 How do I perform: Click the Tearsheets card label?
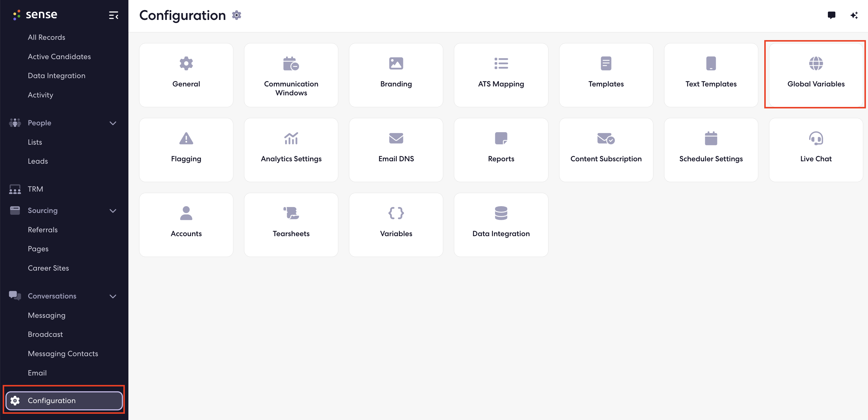[x=291, y=234]
